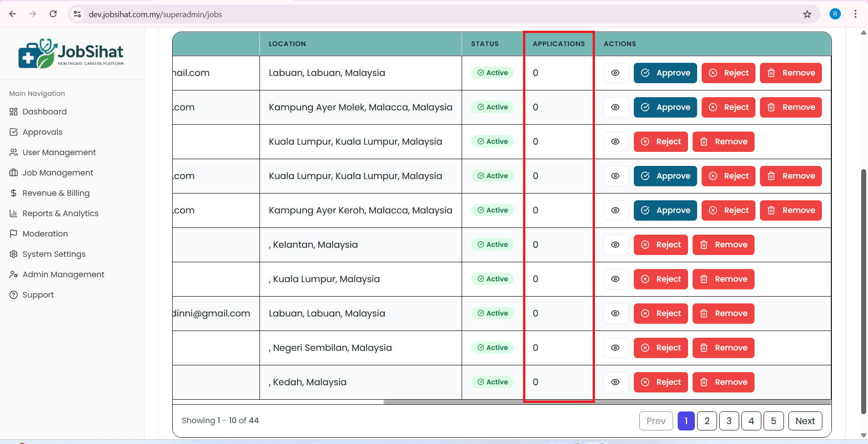Go to page 3 of results
The height and width of the screenshot is (444, 868).
click(729, 421)
